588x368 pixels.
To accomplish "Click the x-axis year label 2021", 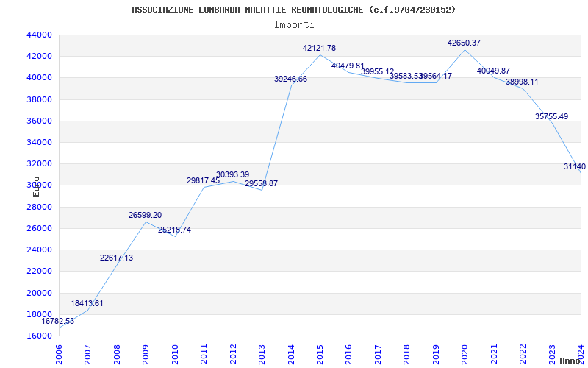I will [x=494, y=355].
